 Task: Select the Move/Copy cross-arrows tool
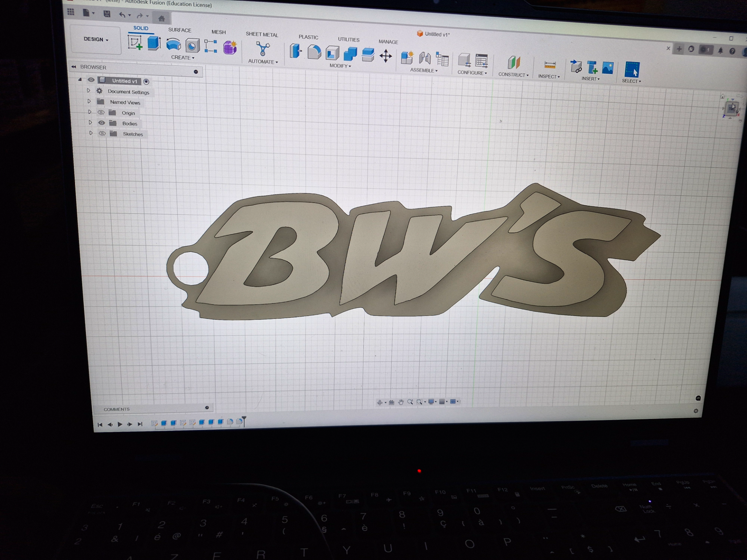click(x=386, y=56)
